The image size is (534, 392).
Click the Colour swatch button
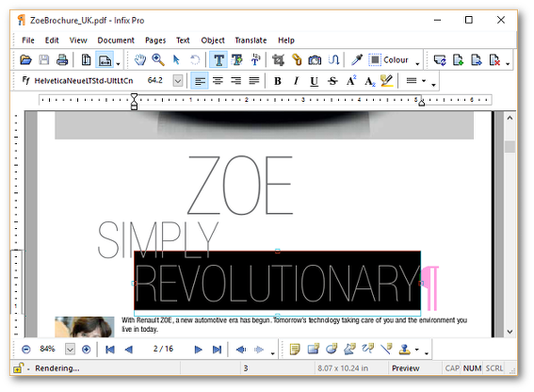point(389,60)
